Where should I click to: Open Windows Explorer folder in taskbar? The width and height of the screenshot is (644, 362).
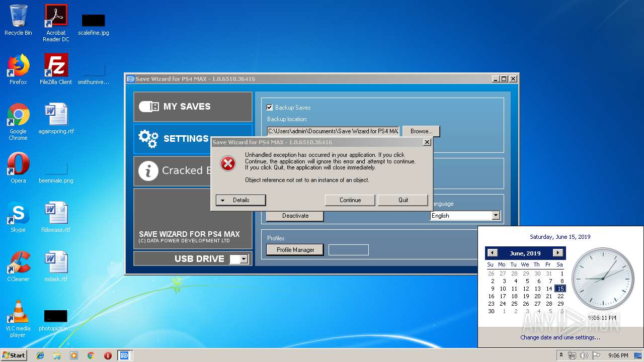(x=57, y=355)
